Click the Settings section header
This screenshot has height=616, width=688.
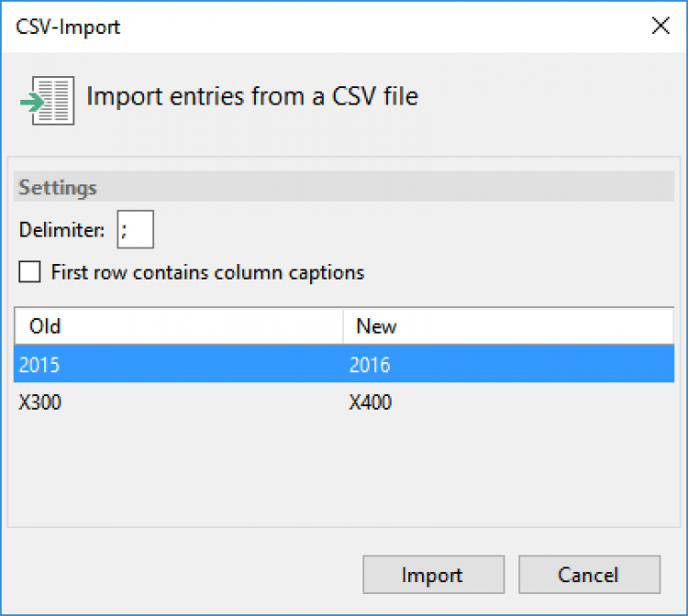tap(59, 188)
